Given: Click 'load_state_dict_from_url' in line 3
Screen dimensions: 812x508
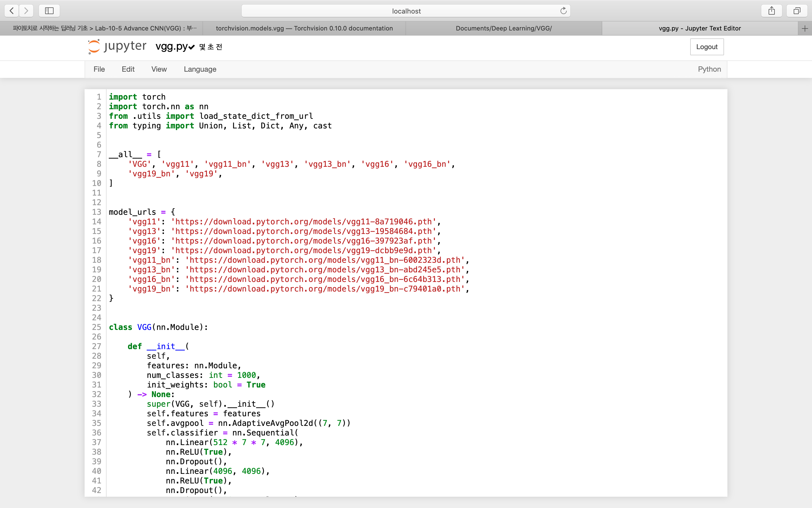Looking at the screenshot, I should coord(256,116).
